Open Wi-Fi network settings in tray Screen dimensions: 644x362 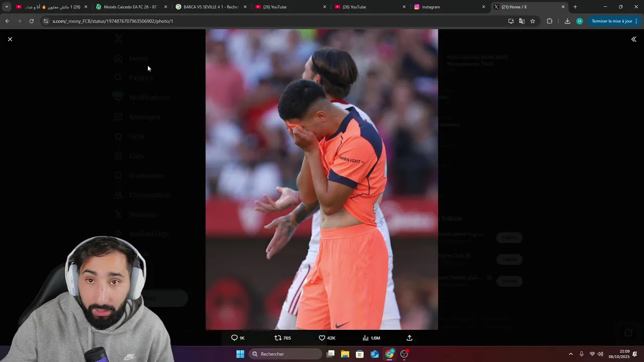592,354
